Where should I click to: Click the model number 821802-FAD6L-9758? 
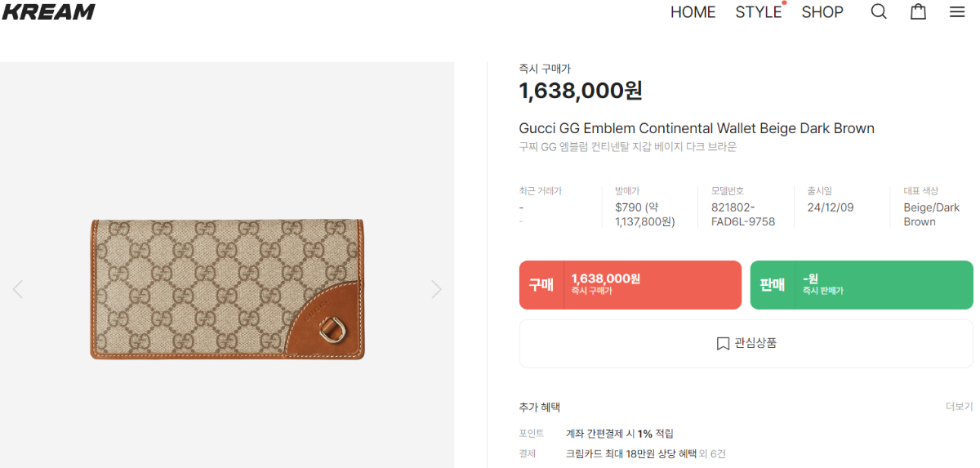(742, 214)
